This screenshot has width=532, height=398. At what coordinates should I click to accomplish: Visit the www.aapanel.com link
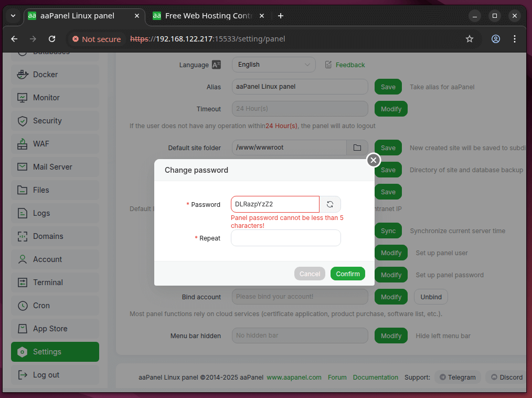pos(294,377)
